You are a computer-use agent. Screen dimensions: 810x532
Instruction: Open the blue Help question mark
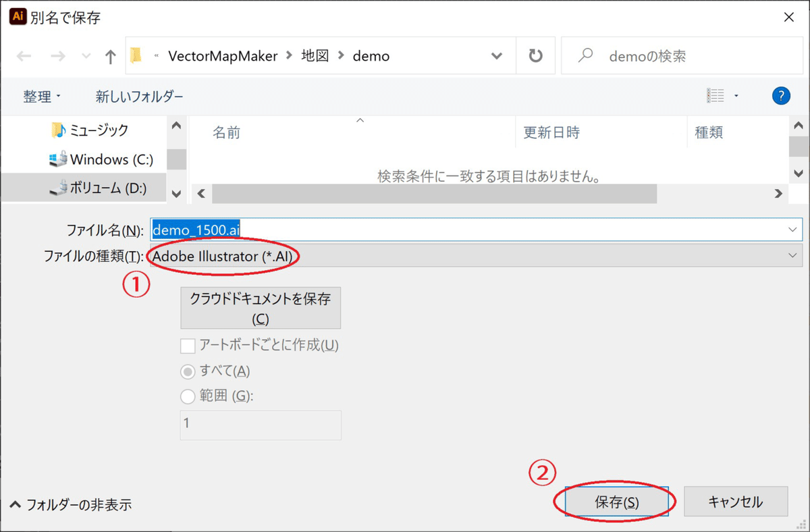coord(781,95)
